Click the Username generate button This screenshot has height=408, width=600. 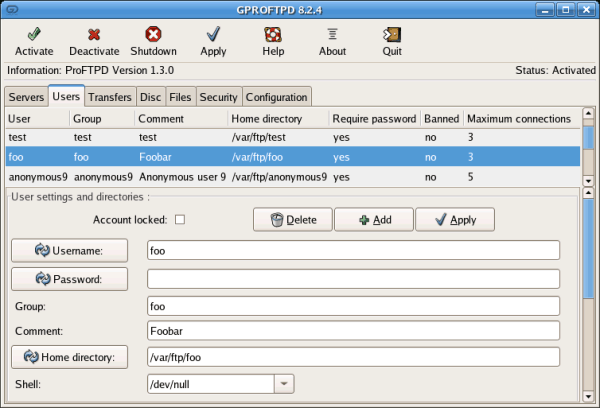[70, 250]
